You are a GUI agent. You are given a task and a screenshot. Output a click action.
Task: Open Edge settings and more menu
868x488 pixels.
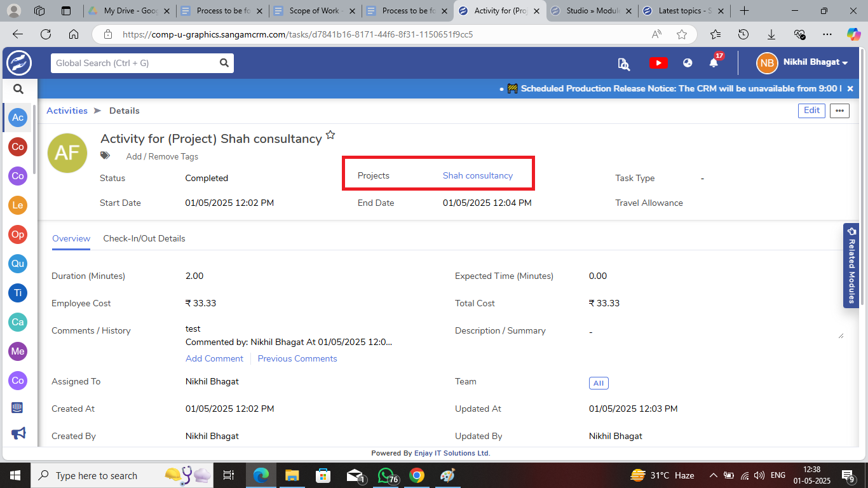(827, 34)
